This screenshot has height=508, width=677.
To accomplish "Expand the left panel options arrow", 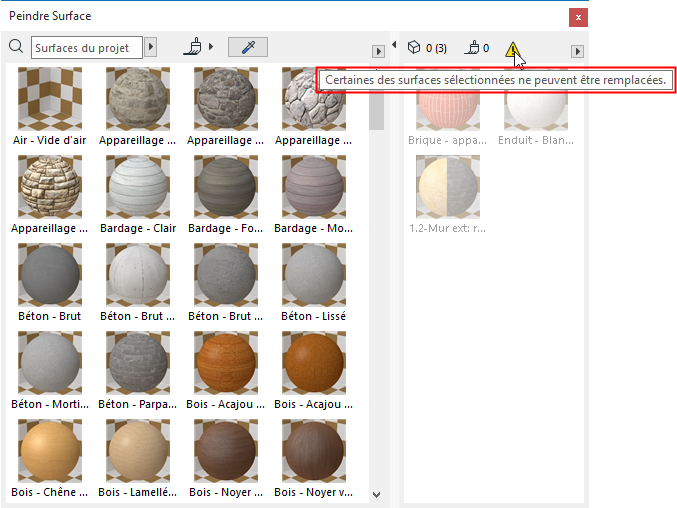I will point(378,51).
